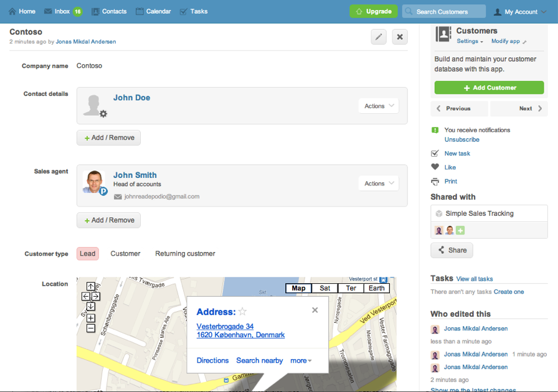Close the map address popup
This screenshot has width=558, height=392.
point(315,310)
